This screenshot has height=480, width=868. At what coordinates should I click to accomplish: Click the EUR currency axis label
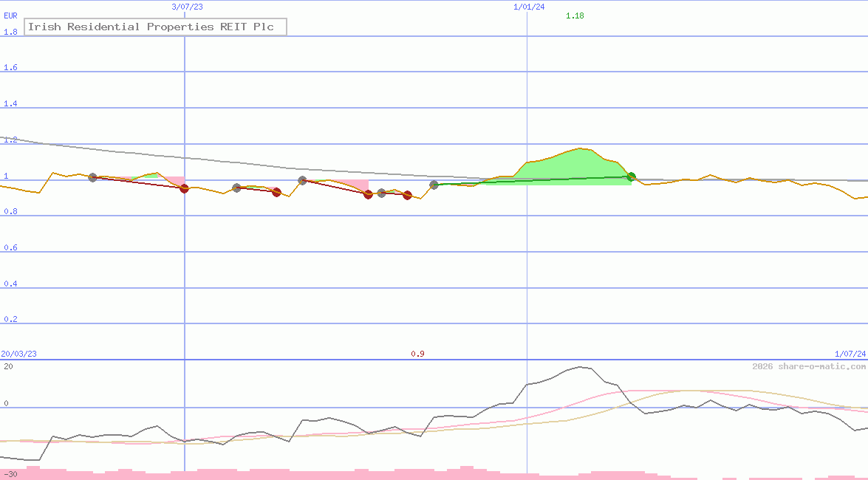10,16
